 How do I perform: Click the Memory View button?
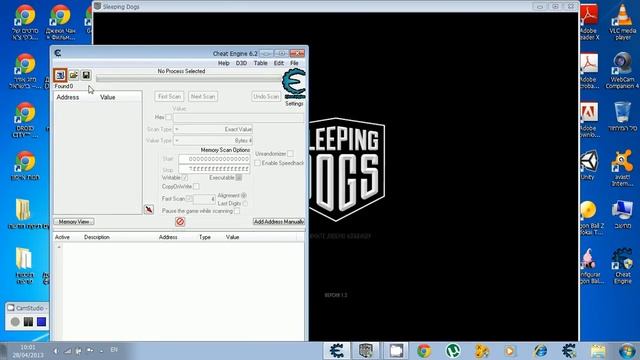click(74, 222)
